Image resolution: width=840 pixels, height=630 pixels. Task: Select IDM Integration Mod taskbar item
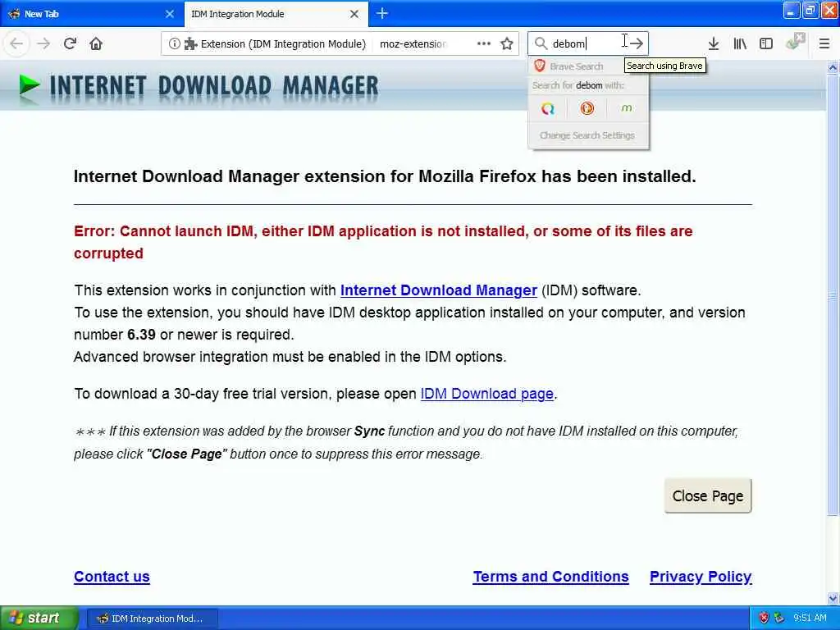point(152,619)
